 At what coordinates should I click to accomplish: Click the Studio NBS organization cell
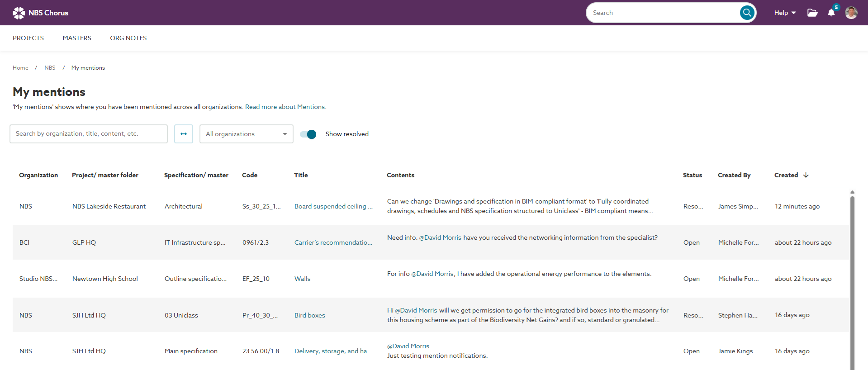(38, 279)
